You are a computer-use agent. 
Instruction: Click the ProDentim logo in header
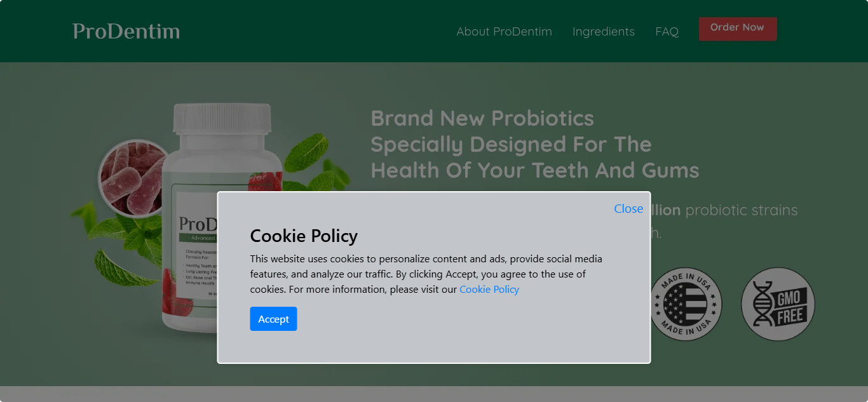[126, 31]
